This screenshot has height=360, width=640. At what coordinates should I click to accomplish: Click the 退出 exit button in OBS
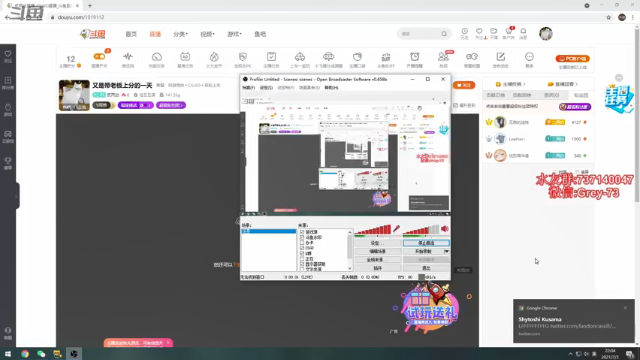(x=426, y=268)
